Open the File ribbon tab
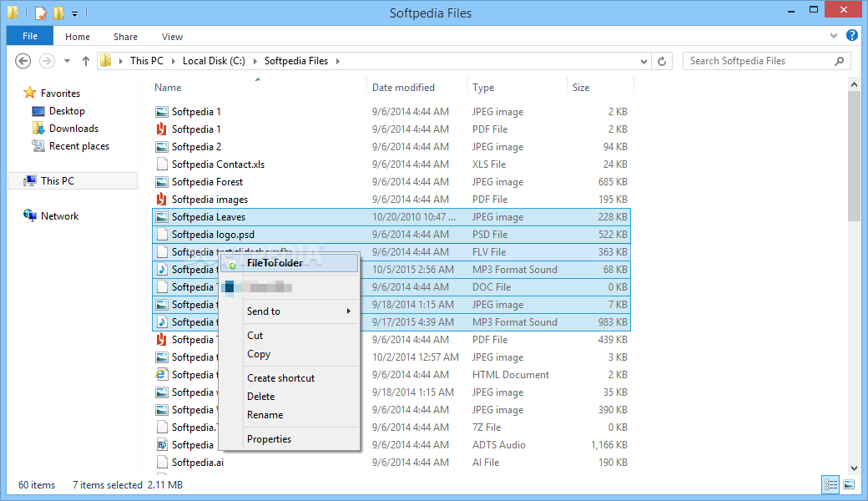Screen dimensions: 868x501 pos(30,36)
